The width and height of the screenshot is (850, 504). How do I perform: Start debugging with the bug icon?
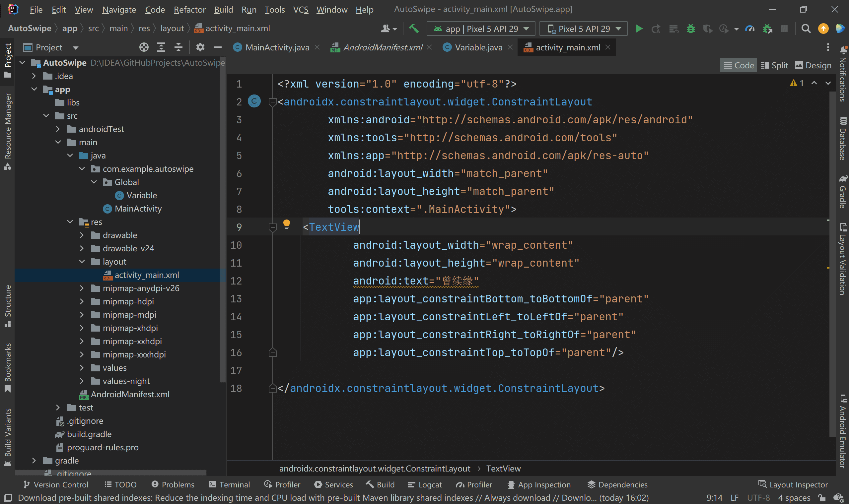(691, 29)
